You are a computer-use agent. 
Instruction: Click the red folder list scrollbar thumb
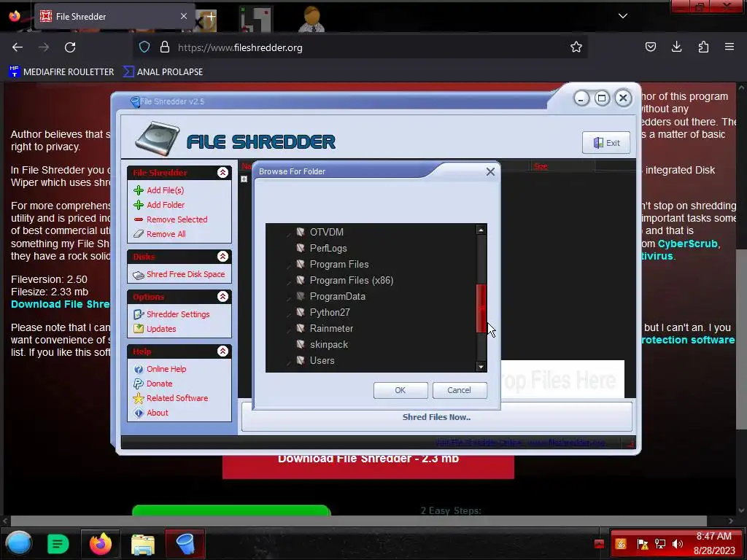pyautogui.click(x=481, y=308)
